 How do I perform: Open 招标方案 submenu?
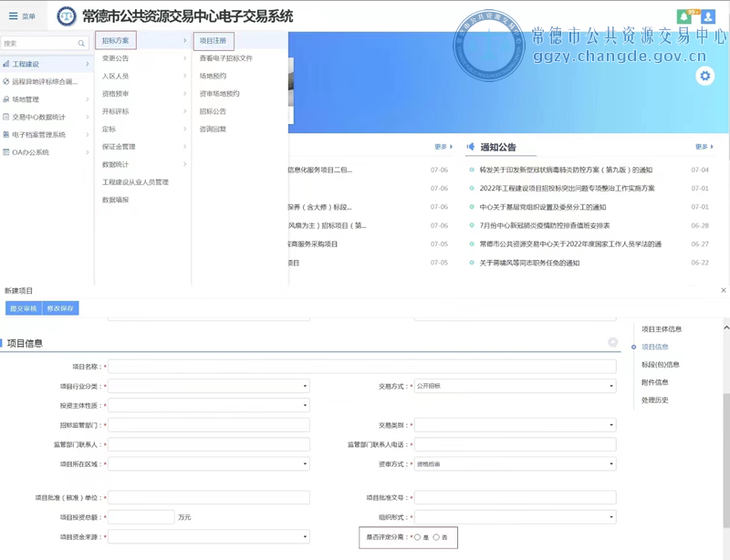point(142,40)
